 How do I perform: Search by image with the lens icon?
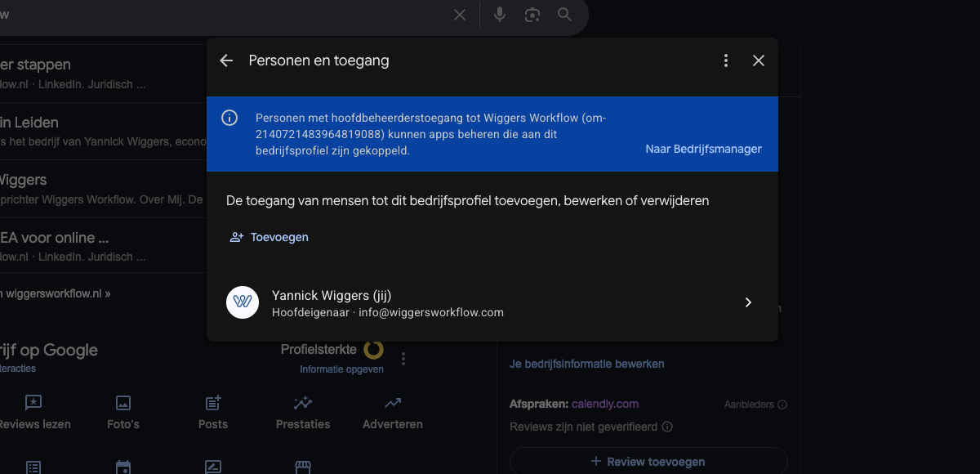click(532, 15)
